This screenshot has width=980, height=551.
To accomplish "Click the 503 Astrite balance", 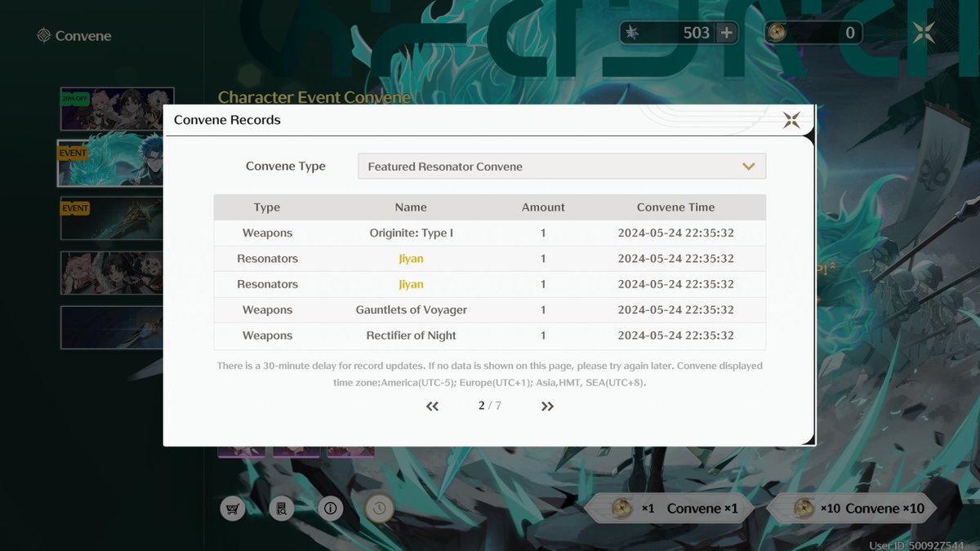I will pyautogui.click(x=697, y=33).
